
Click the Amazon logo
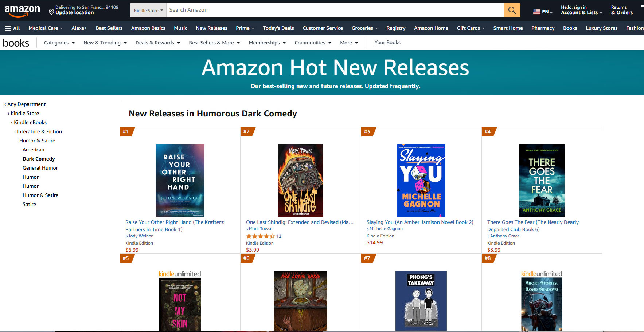coord(22,10)
